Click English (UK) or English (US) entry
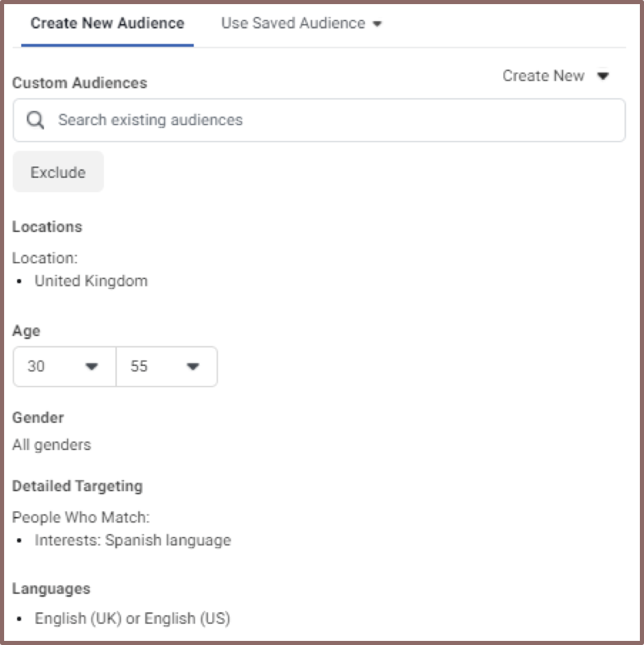 click(132, 618)
